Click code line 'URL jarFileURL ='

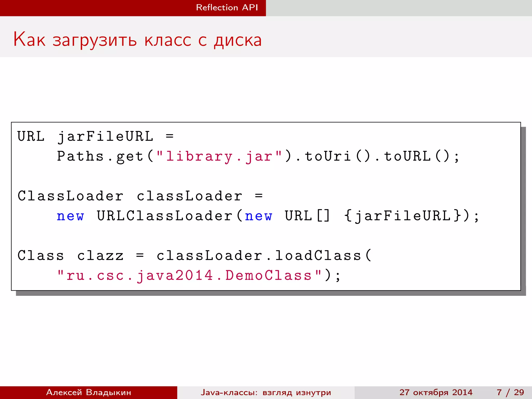(96, 137)
